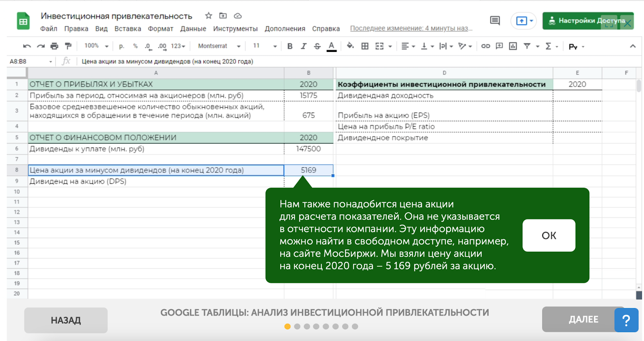Image resolution: width=644 pixels, height=341 pixels.
Task: Open text rotation dropdown
Action: pyautogui.click(x=465, y=46)
